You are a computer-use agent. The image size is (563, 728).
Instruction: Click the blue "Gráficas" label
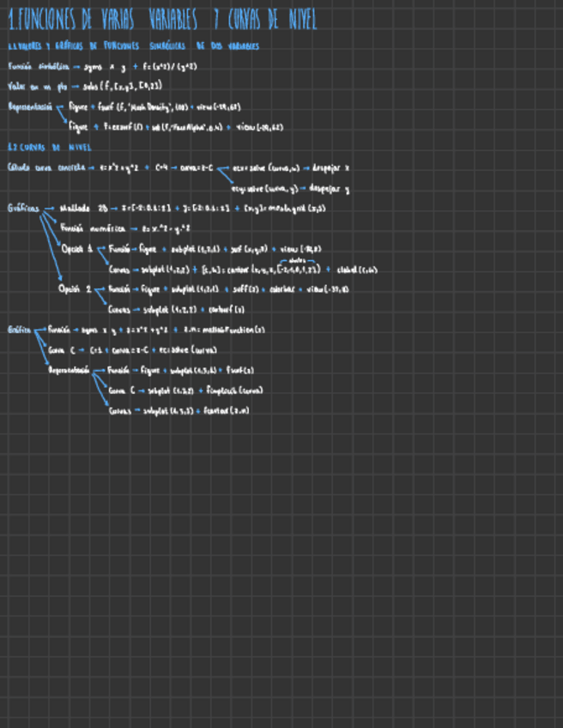pyautogui.click(x=23, y=208)
